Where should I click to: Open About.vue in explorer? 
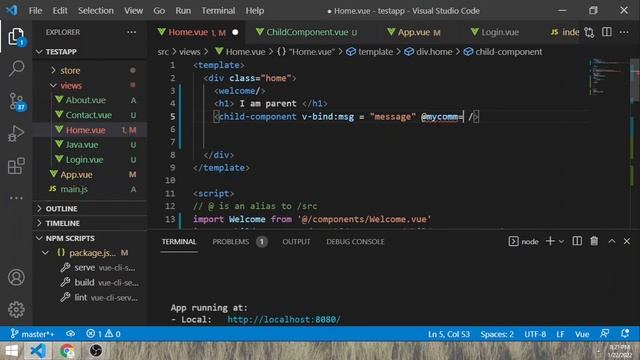coord(89,100)
